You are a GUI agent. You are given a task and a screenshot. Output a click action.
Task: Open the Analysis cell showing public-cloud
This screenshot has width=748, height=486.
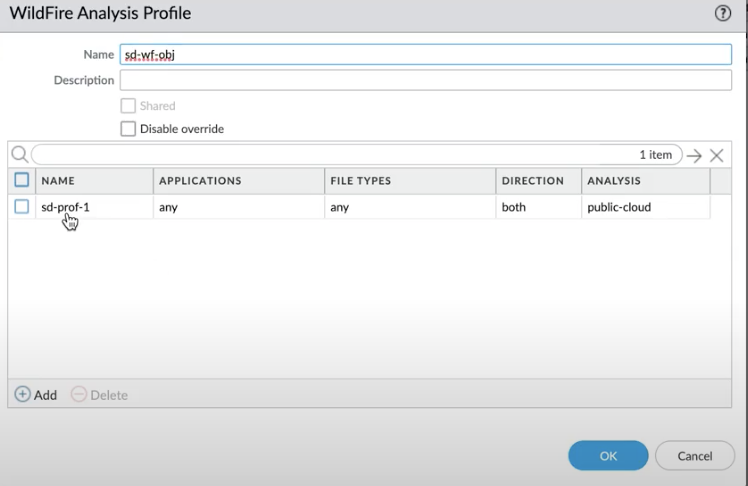[x=620, y=208]
